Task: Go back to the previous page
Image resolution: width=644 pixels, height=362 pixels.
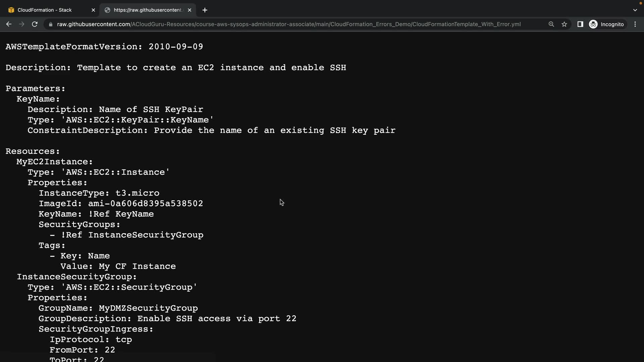Action: 9,24
